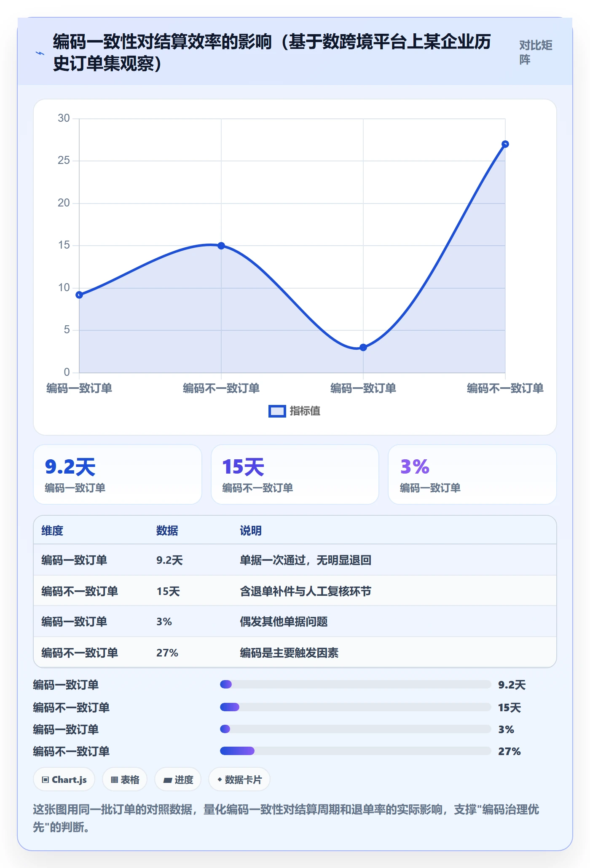The height and width of the screenshot is (868, 590).
Task: Click the 27% progress bar
Action: click(356, 751)
